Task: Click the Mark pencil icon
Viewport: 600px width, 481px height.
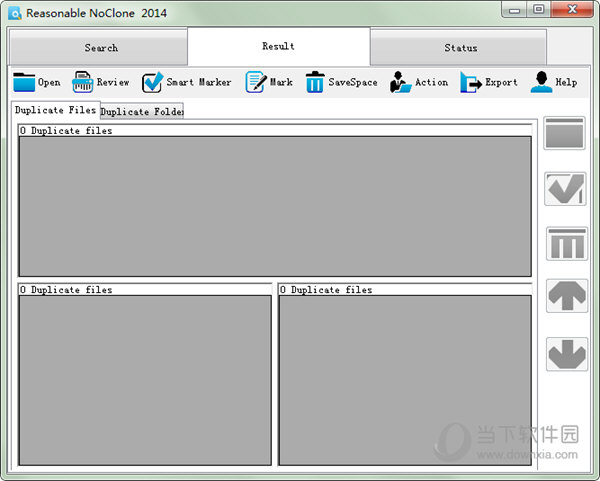Action: (x=256, y=82)
